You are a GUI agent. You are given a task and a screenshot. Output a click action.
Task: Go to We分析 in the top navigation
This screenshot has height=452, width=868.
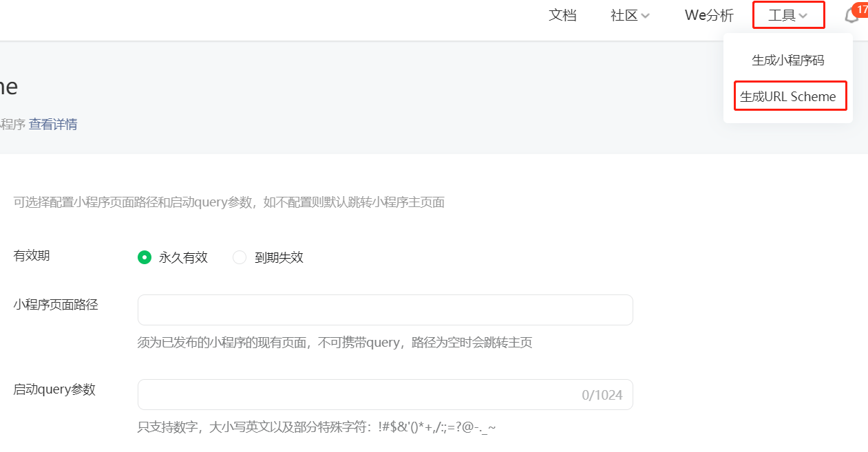click(x=709, y=15)
